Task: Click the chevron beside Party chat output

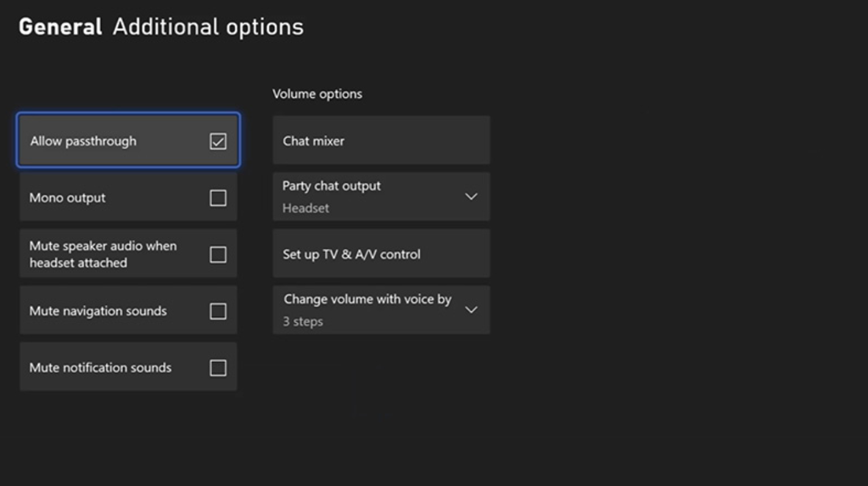Action: point(471,196)
